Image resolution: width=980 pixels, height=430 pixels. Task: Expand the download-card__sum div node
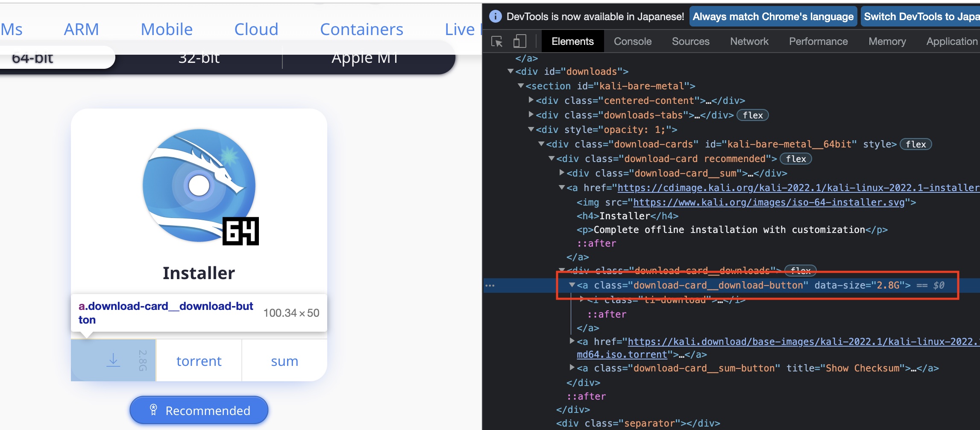562,172
